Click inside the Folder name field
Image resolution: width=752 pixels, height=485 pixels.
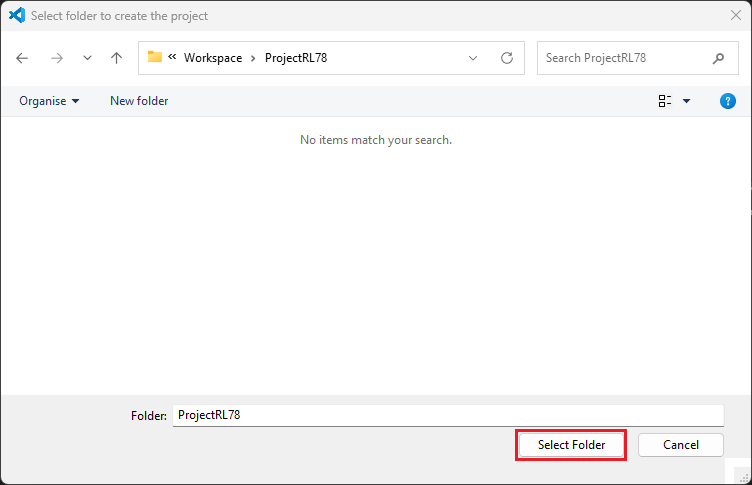pos(448,415)
